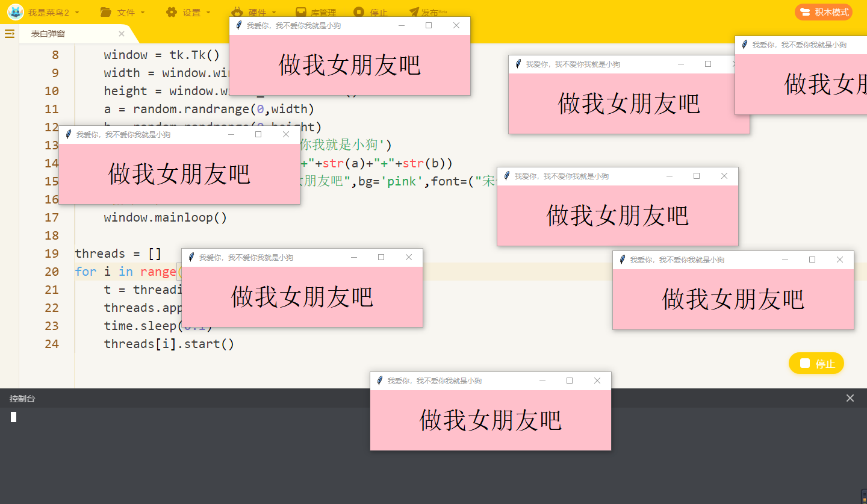Minimize the popup covering code lines 13 to 16
Image resolution: width=867 pixels, height=504 pixels.
[231, 134]
